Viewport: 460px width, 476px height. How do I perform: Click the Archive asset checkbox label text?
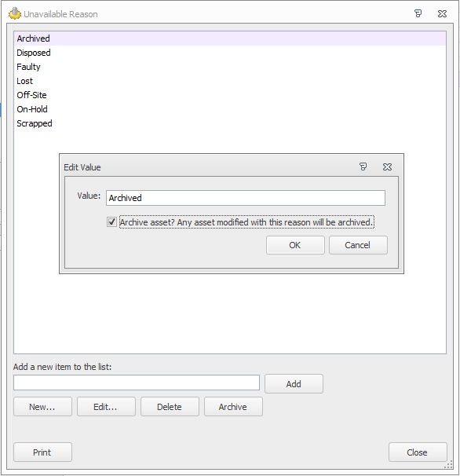pos(246,222)
